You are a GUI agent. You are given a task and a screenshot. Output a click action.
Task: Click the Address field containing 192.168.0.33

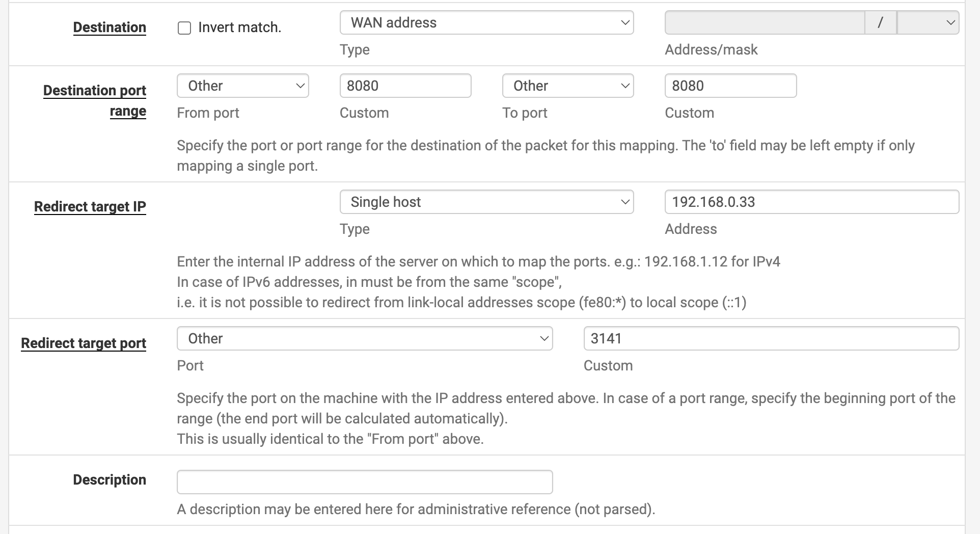pos(811,202)
